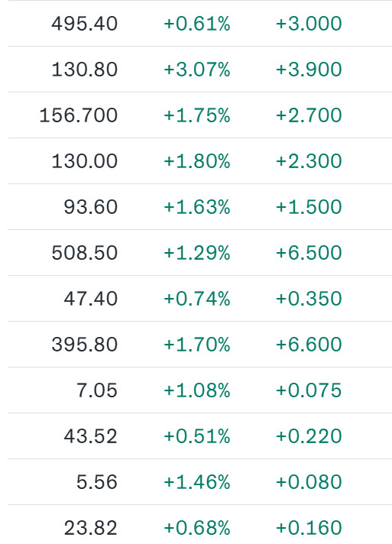
Task: Click the 5.56 price value
Action: (x=97, y=482)
